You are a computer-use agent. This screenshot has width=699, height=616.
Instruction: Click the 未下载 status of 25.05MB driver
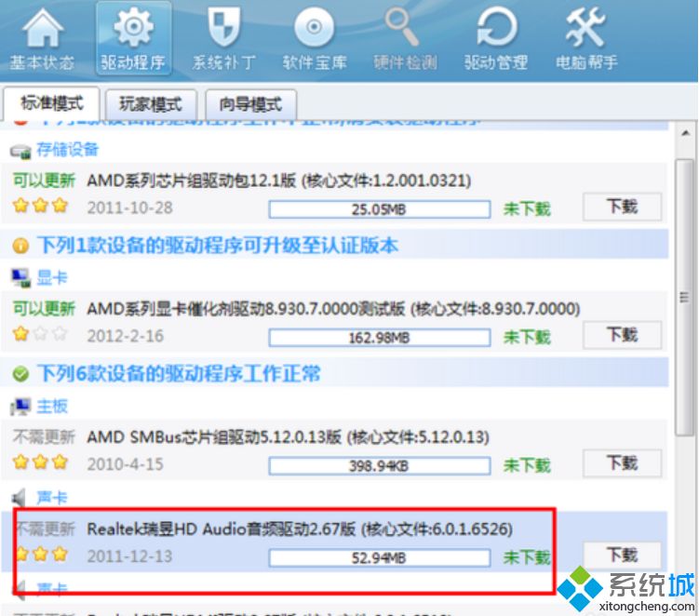527,208
